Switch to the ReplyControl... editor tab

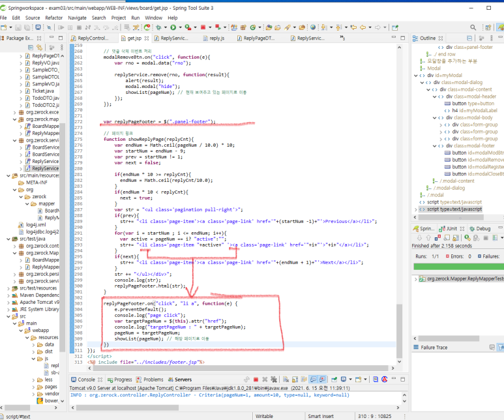point(90,38)
